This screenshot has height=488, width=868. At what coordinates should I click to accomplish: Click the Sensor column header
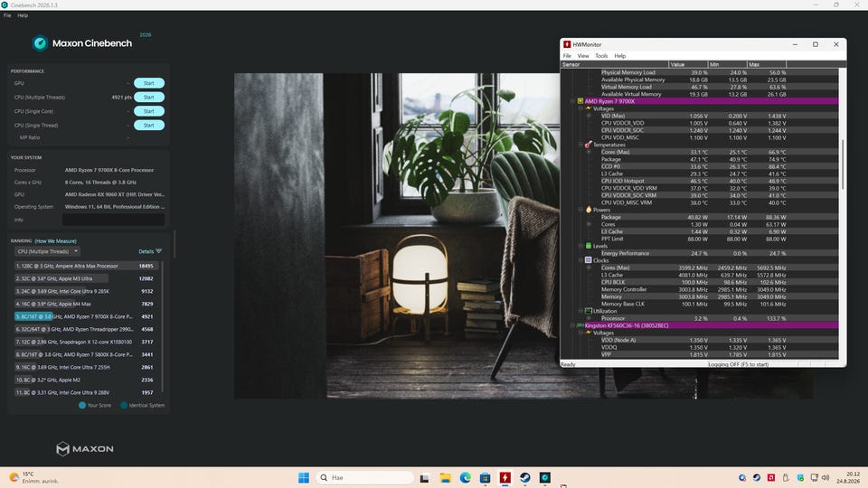615,64
